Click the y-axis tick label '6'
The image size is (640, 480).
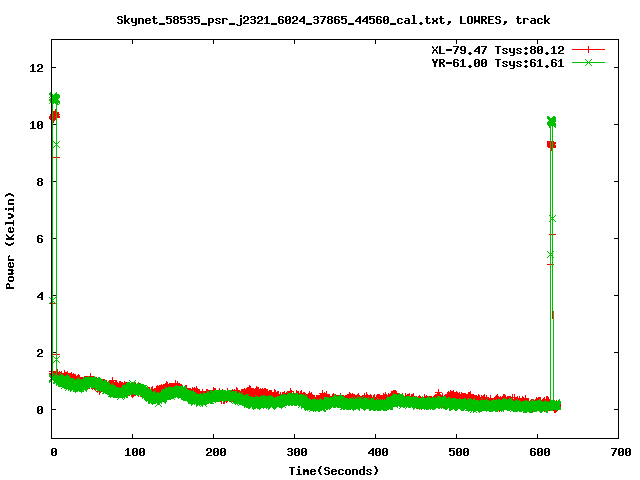coord(40,239)
